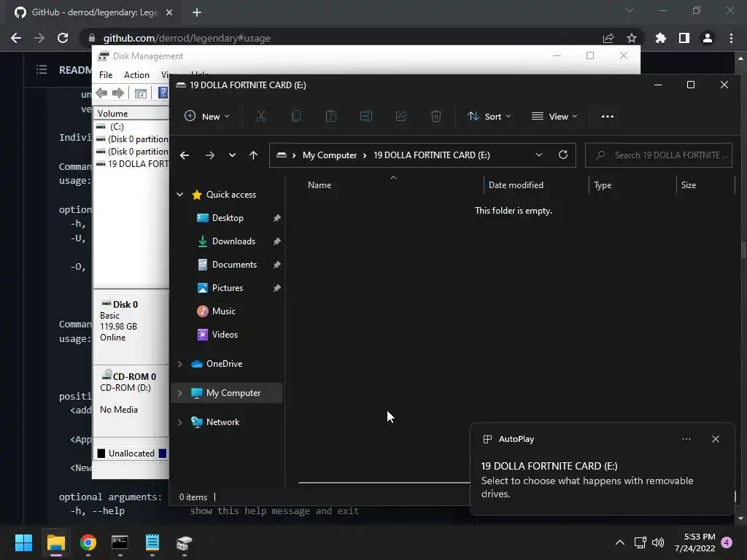
Task: Open the README outline list icon
Action: [x=42, y=69]
